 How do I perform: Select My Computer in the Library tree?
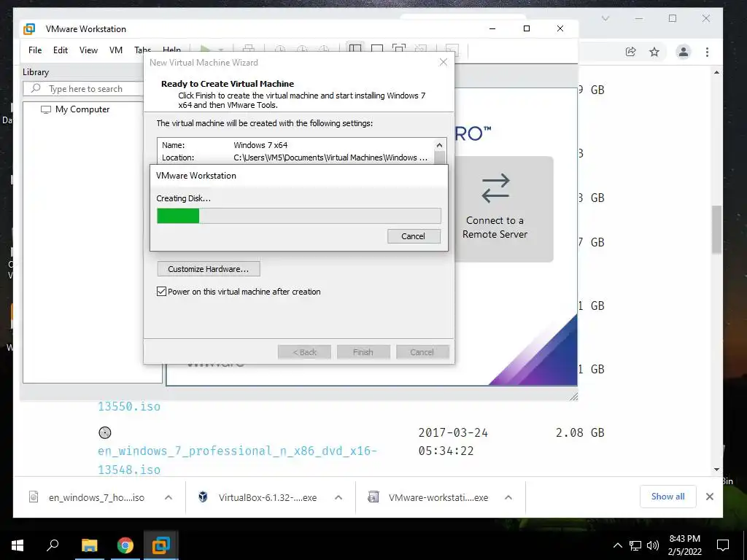pyautogui.click(x=82, y=109)
